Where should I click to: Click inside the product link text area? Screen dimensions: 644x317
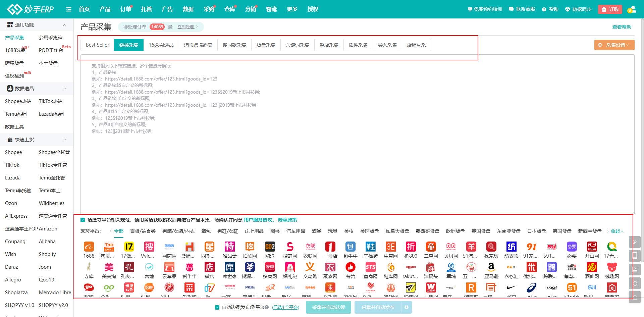point(357,134)
